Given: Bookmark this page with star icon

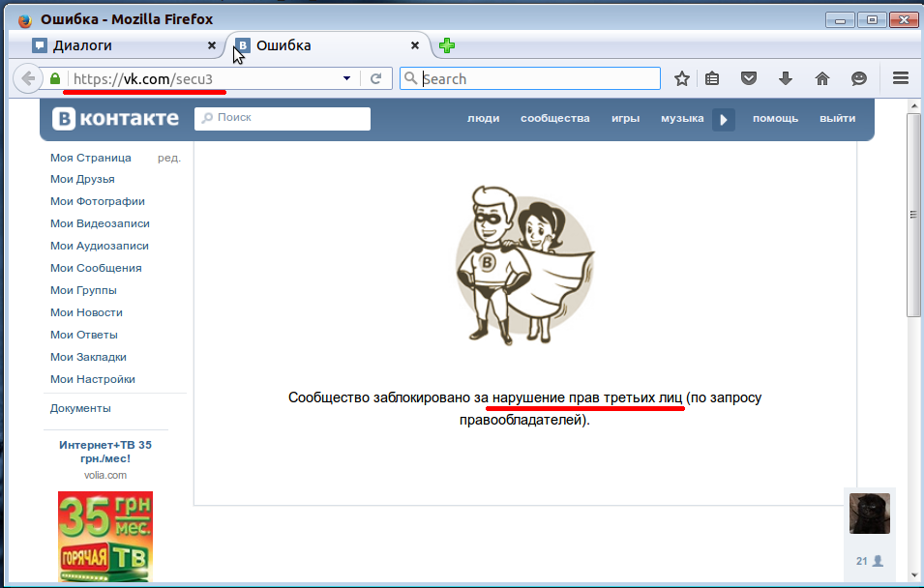Looking at the screenshot, I should click(x=682, y=79).
